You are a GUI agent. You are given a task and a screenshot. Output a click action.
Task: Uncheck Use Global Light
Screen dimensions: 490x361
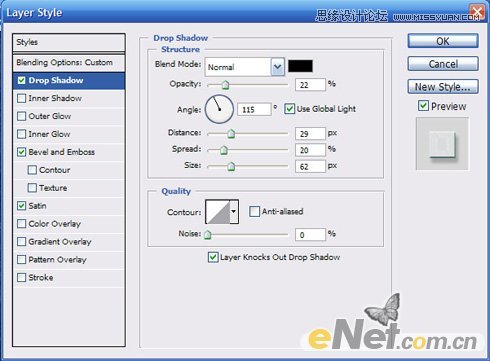(x=289, y=109)
